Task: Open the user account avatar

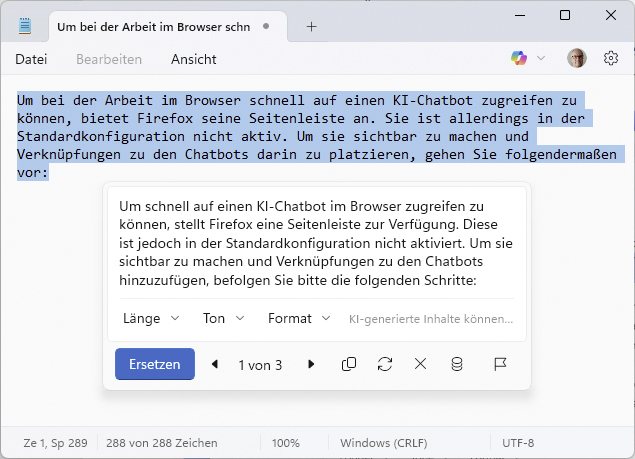Action: click(x=577, y=58)
